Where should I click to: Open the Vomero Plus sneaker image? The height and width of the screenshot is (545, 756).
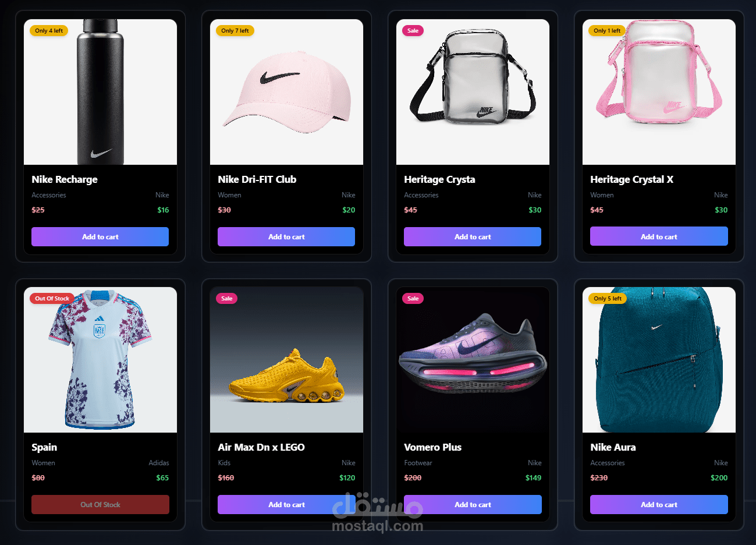tap(473, 360)
